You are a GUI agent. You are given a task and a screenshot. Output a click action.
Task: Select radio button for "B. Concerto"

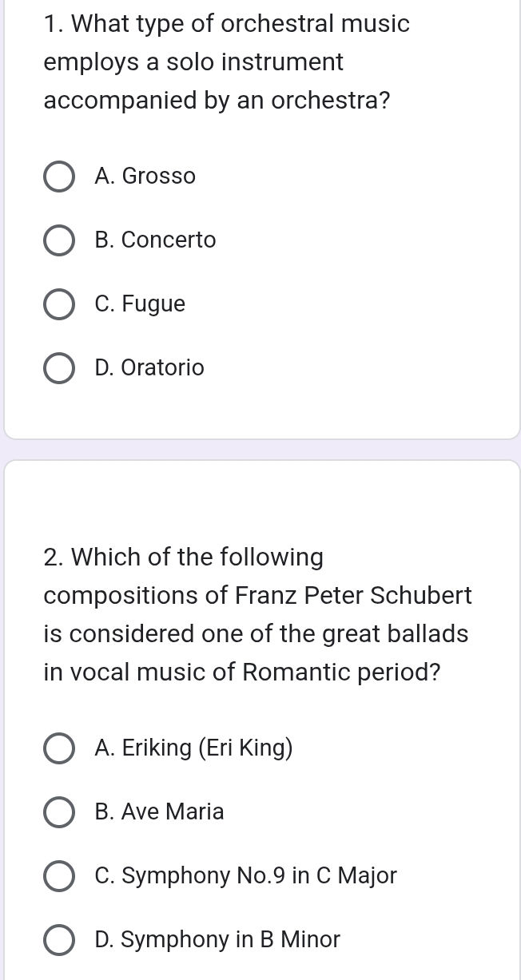[59, 240]
